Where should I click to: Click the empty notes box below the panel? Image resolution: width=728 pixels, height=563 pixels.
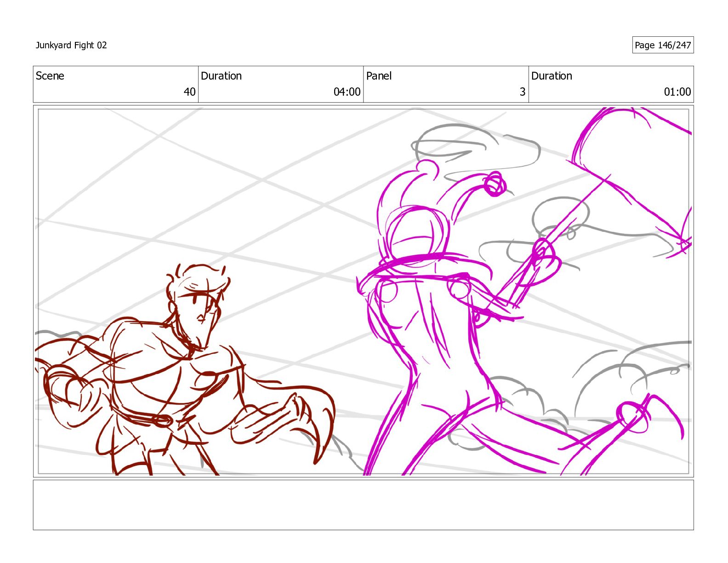point(363,505)
